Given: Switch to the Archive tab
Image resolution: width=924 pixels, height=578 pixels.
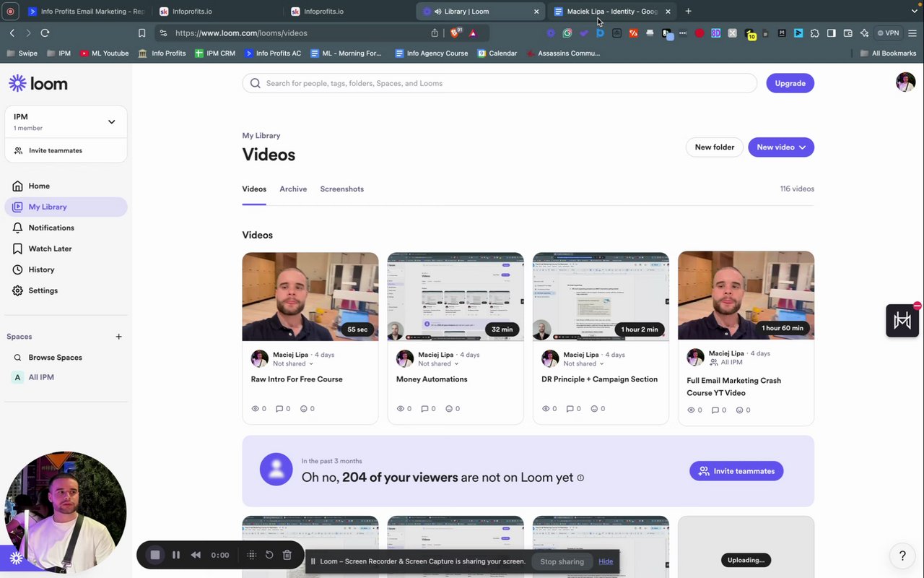Looking at the screenshot, I should pos(293,189).
